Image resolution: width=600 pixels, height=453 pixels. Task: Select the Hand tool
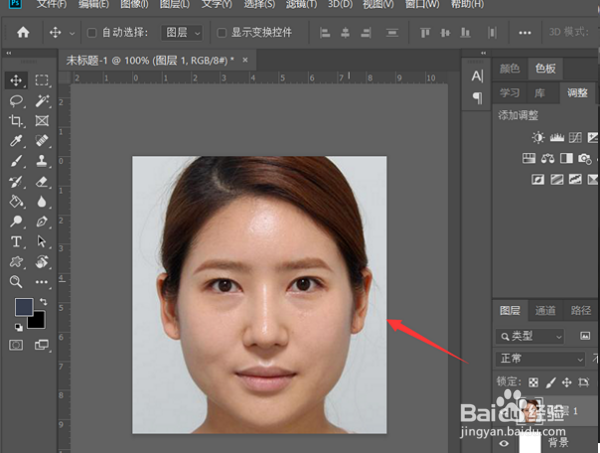[x=42, y=262]
